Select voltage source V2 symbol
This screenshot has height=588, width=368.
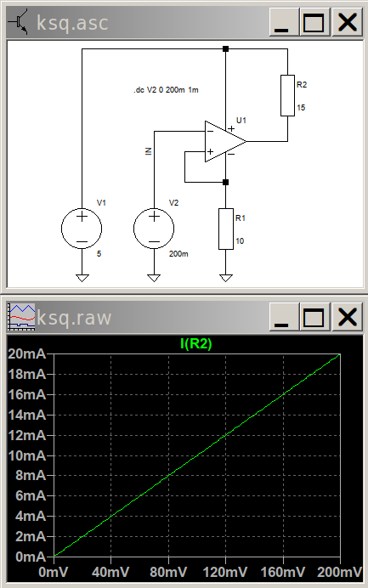coord(154,229)
